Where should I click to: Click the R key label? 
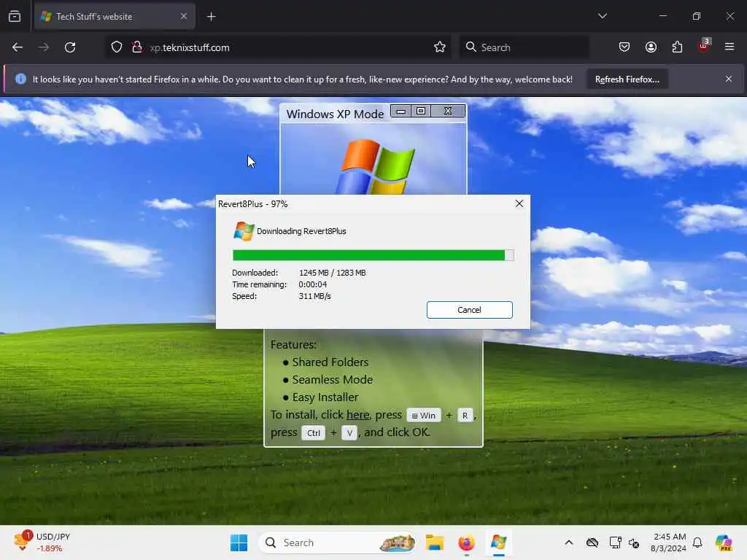point(465,416)
